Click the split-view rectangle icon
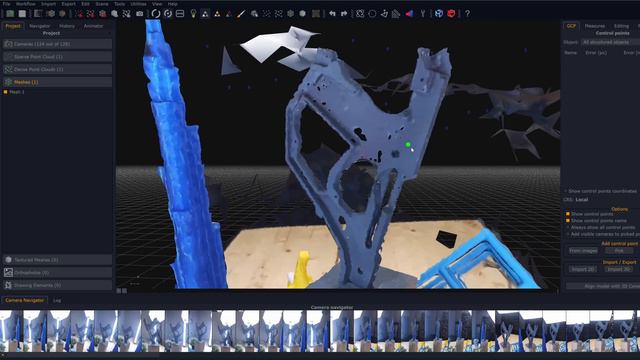Screen dimensions: 640x360 coord(180,13)
